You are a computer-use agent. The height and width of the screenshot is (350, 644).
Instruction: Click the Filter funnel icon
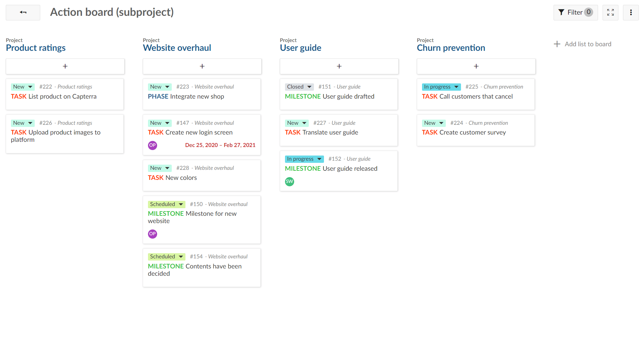(562, 12)
